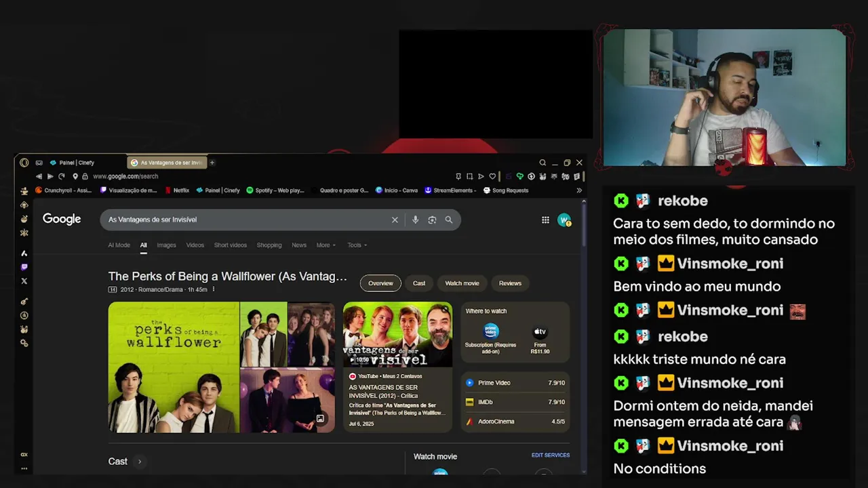Click the Google logo

point(62,219)
